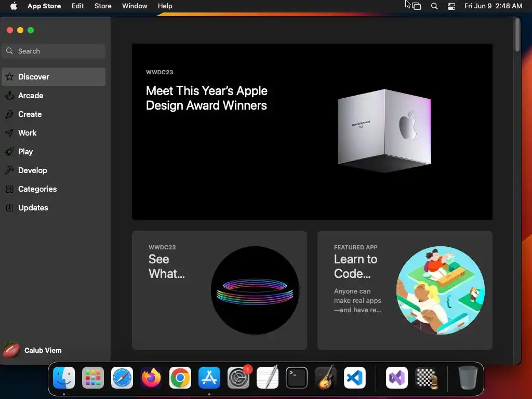
Task: Select the Develop hammer icon
Action: [x=9, y=170]
